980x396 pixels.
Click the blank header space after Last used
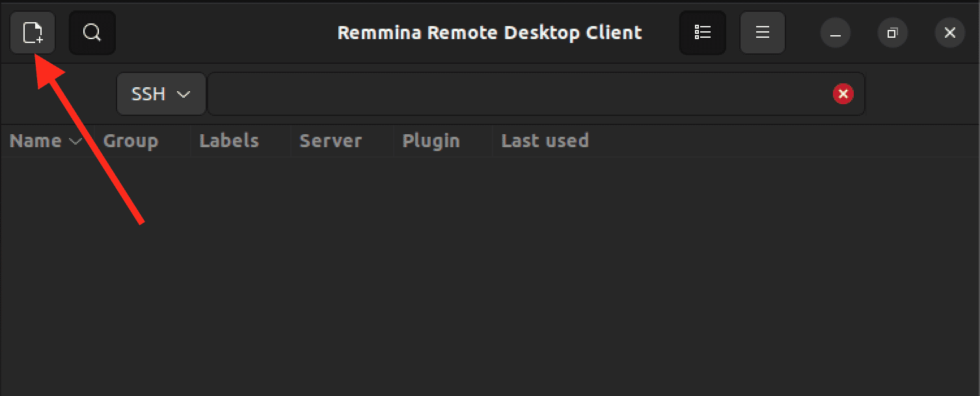[781, 141]
